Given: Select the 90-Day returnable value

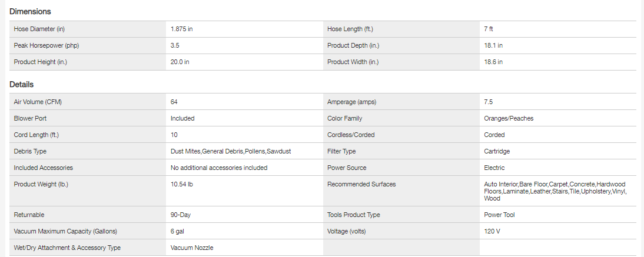Looking at the screenshot, I should (x=180, y=215).
